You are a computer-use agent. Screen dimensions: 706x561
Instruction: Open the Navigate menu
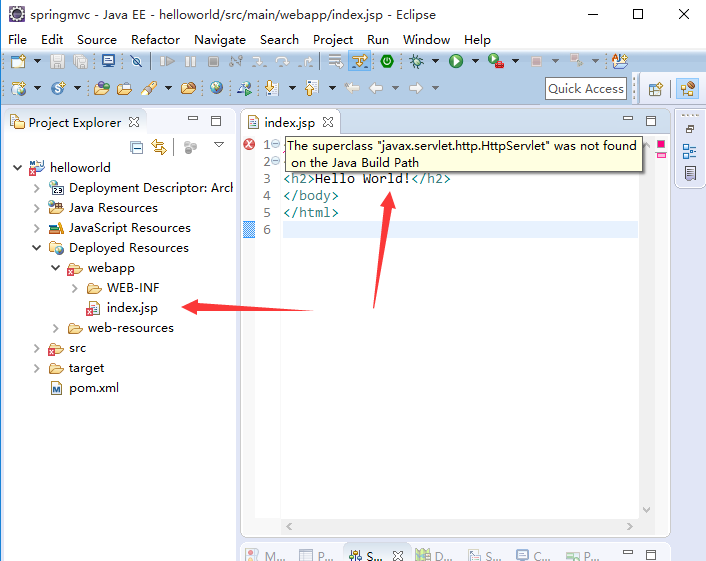click(220, 40)
